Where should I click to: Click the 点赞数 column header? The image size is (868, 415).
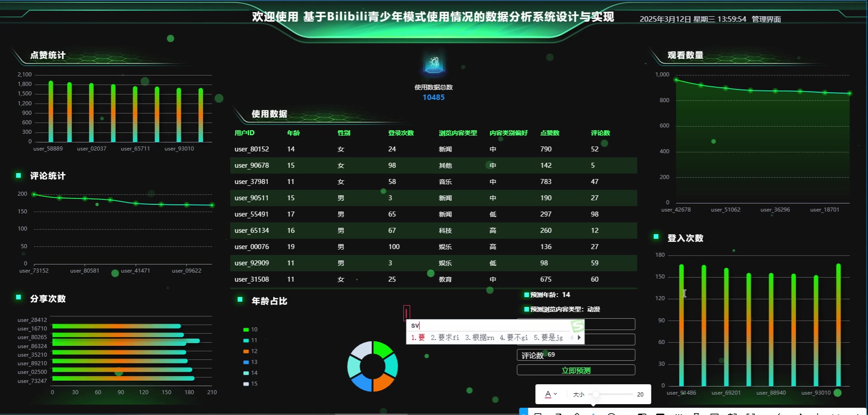[550, 133]
